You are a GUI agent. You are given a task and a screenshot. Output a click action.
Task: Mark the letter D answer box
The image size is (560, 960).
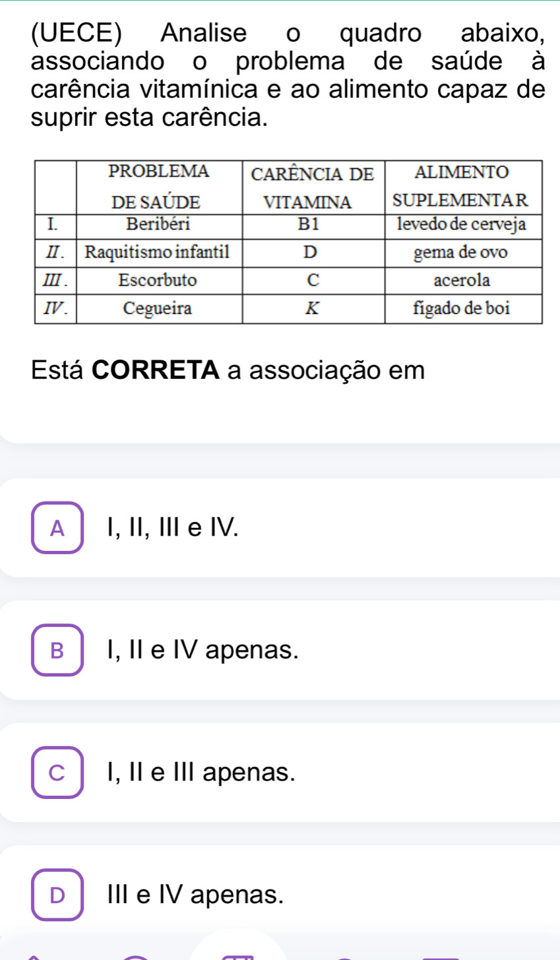pos(57,895)
